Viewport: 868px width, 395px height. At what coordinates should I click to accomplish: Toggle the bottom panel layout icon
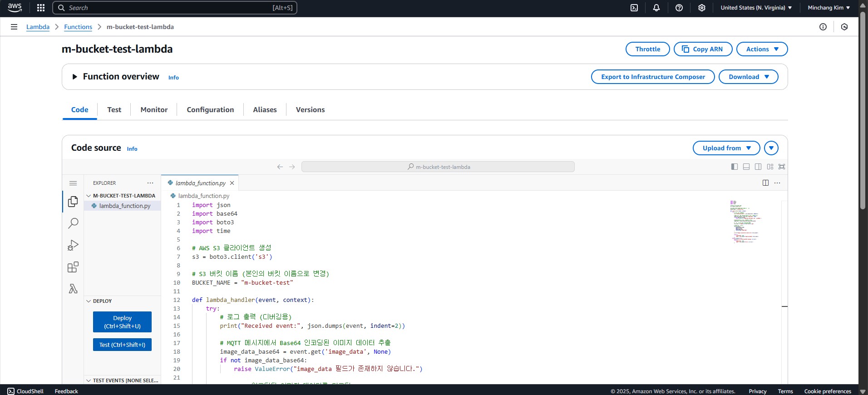746,167
